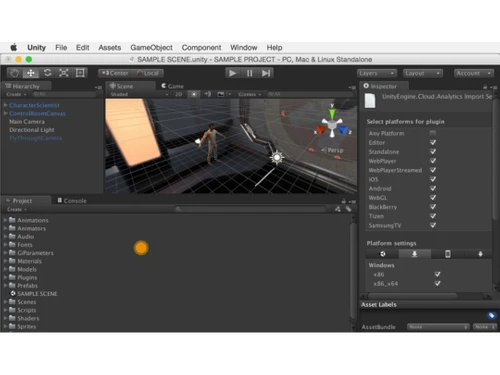Open the Shaded draw mode dropdown
Viewport: 500px width, 375px height.
tap(139, 94)
